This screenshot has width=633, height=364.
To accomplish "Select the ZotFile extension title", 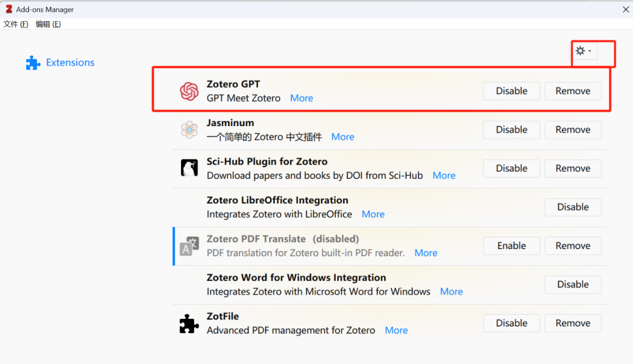I will click(223, 317).
